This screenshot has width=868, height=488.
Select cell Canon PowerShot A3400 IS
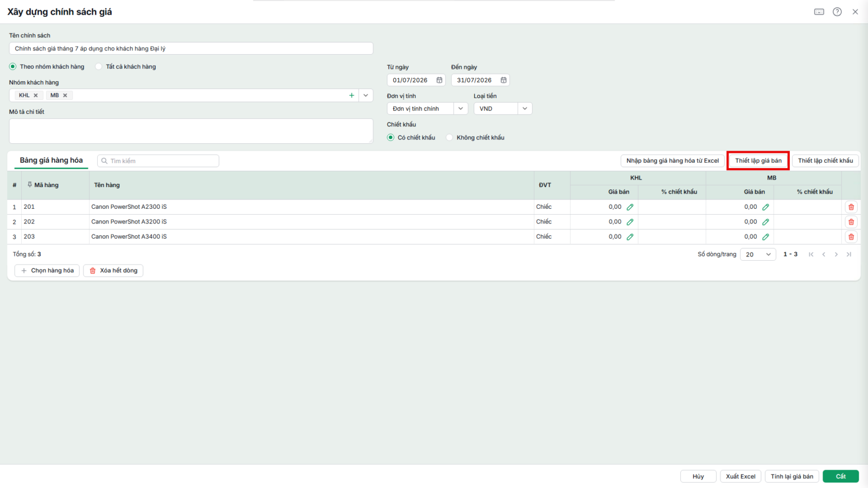tap(311, 237)
